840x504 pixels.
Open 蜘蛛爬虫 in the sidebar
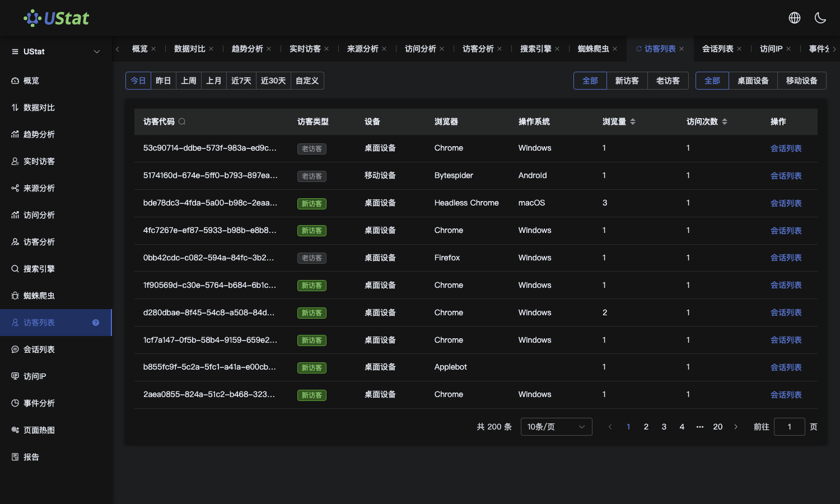(x=56, y=296)
